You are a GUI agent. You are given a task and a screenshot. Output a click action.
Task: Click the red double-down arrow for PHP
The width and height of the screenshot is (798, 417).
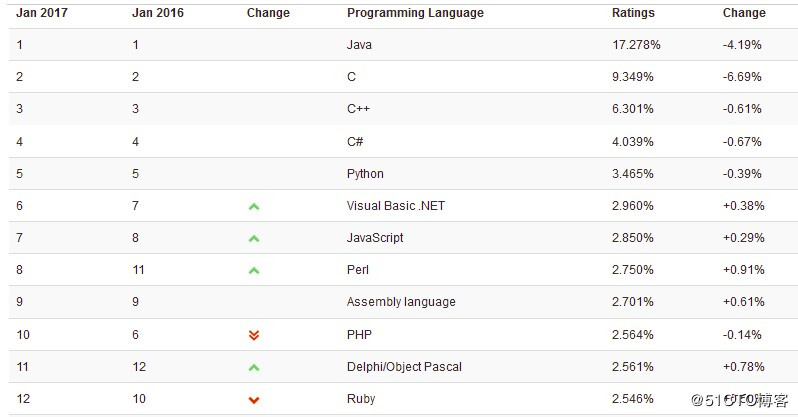254,335
